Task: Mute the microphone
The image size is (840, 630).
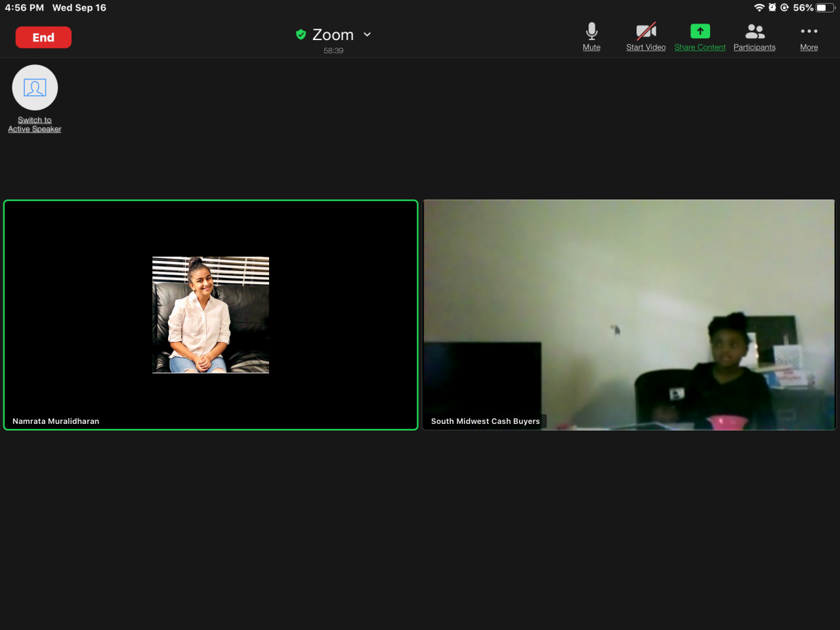Action: tap(591, 37)
